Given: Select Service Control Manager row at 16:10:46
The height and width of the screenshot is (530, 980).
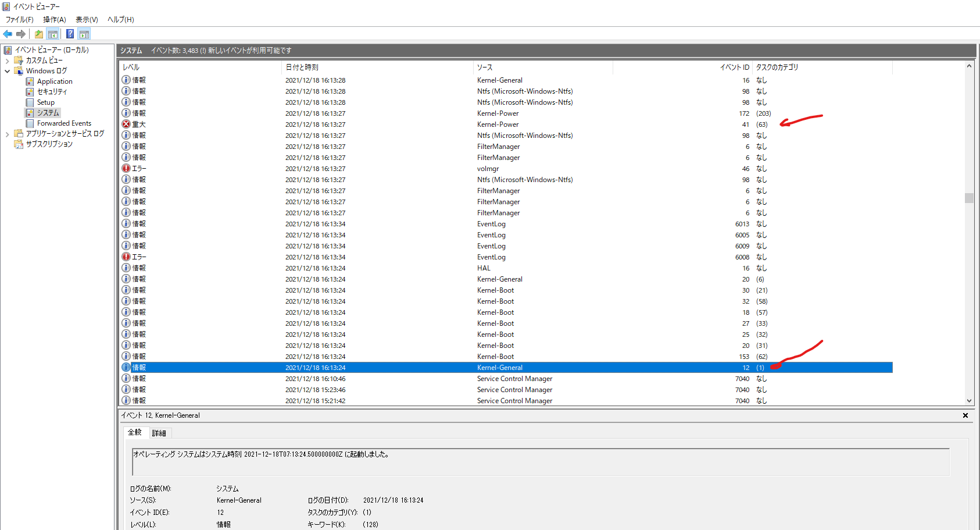Looking at the screenshot, I should 506,379.
